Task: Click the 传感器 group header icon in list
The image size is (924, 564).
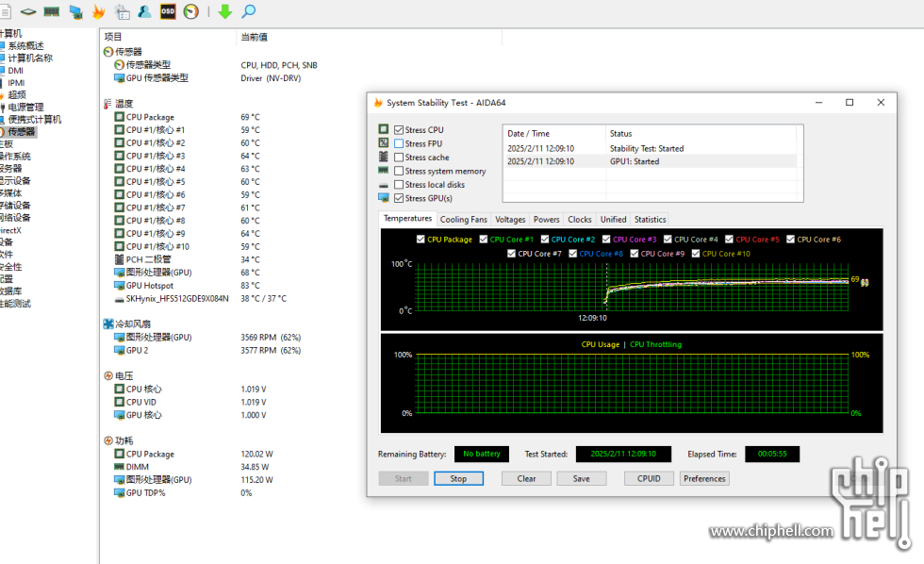Action: 108,52
